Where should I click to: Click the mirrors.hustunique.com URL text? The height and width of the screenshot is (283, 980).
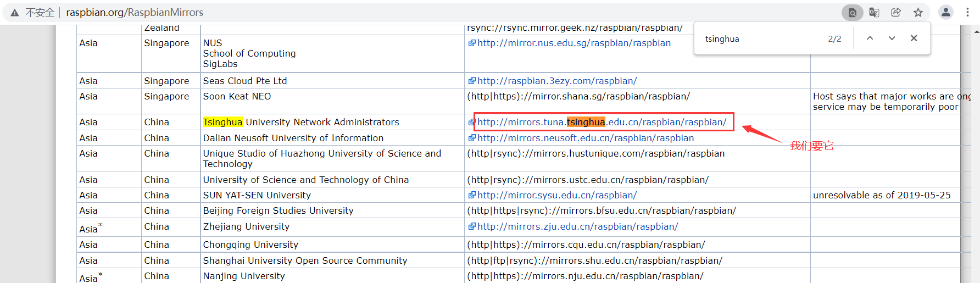coord(596,153)
